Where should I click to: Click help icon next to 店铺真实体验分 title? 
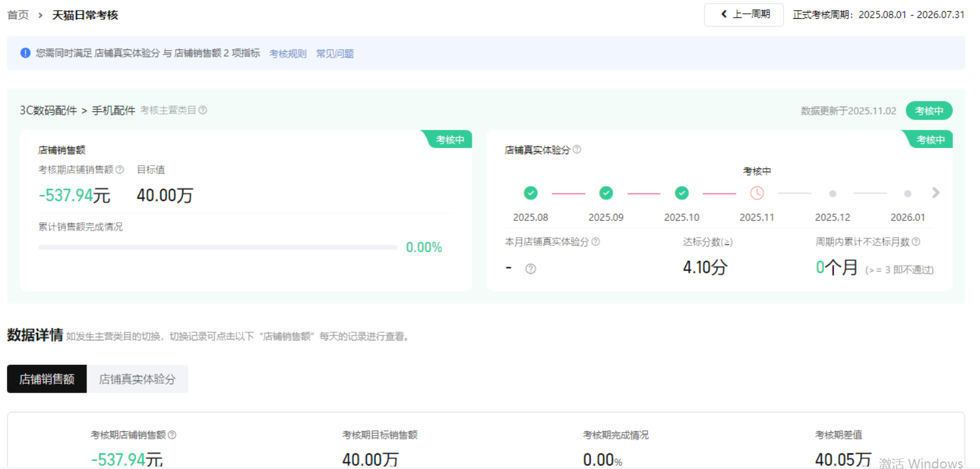[576, 150]
